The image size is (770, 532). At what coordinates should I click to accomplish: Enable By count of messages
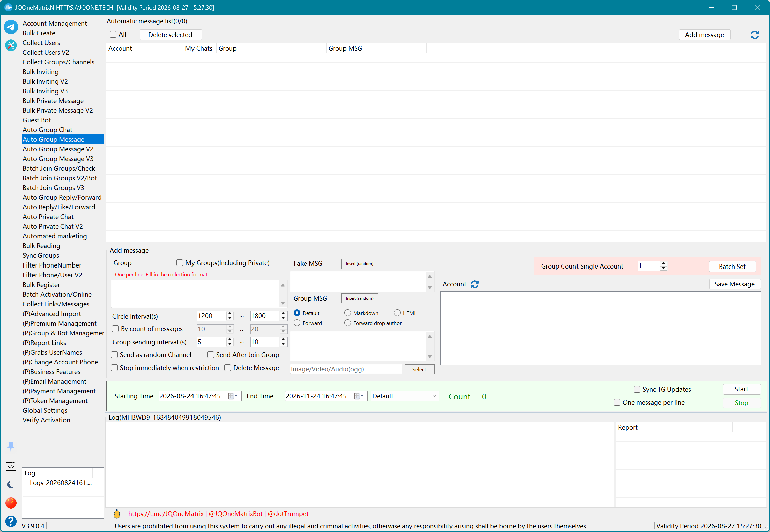[115, 329]
